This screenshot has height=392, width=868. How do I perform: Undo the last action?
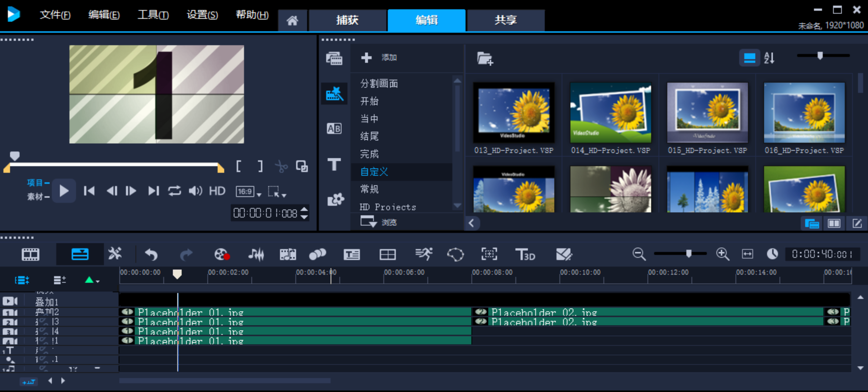(151, 254)
